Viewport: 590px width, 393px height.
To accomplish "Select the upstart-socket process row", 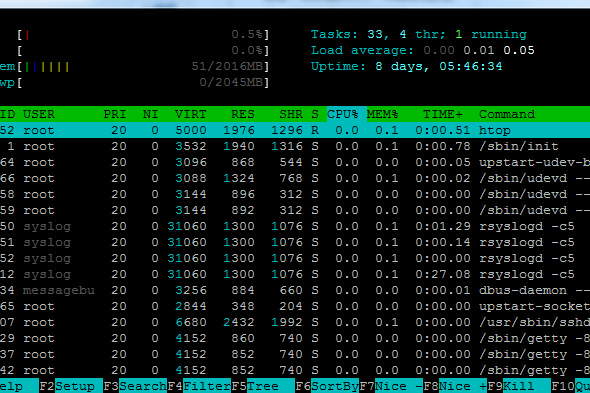I will coord(295,306).
